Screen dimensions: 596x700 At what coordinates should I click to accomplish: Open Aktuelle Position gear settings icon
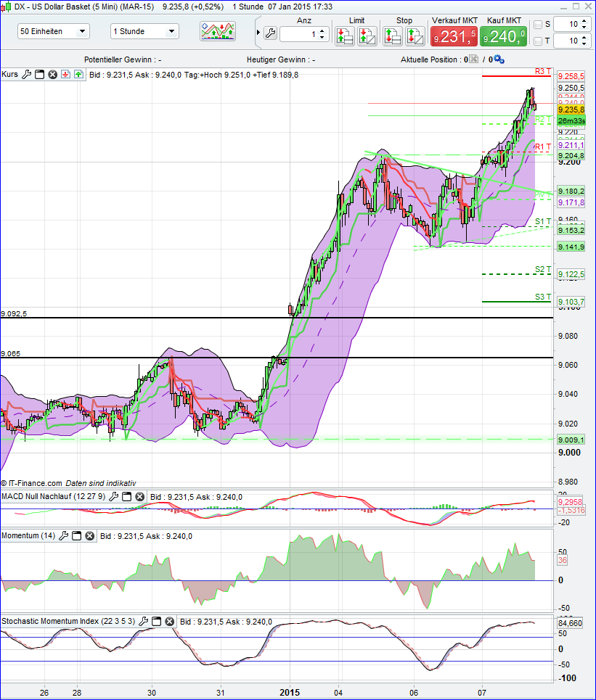coord(498,60)
